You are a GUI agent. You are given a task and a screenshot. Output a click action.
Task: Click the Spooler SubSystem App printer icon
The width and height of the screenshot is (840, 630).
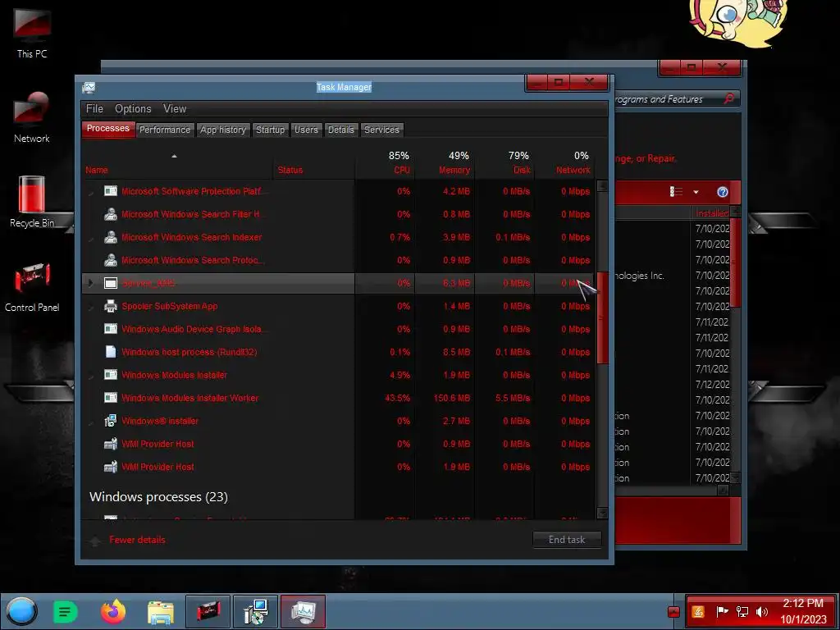[x=111, y=307]
